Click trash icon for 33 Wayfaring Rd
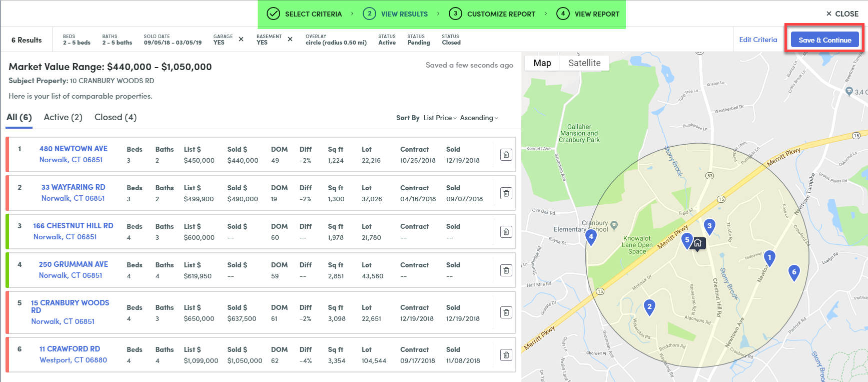The height and width of the screenshot is (382, 868). pos(506,193)
